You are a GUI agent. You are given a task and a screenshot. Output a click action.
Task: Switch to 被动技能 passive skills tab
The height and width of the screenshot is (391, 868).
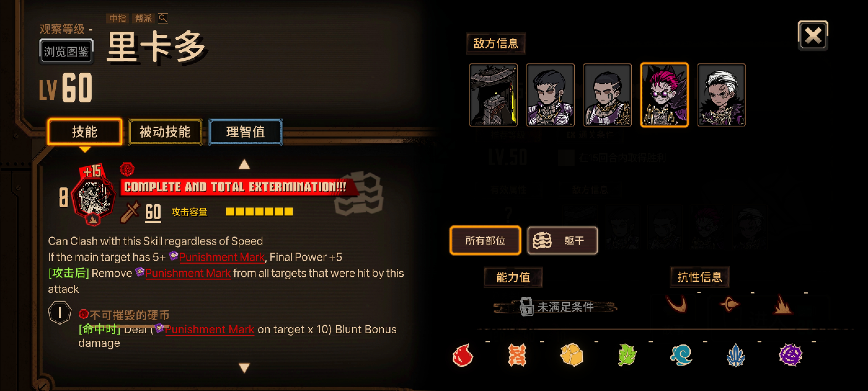pyautogui.click(x=165, y=132)
